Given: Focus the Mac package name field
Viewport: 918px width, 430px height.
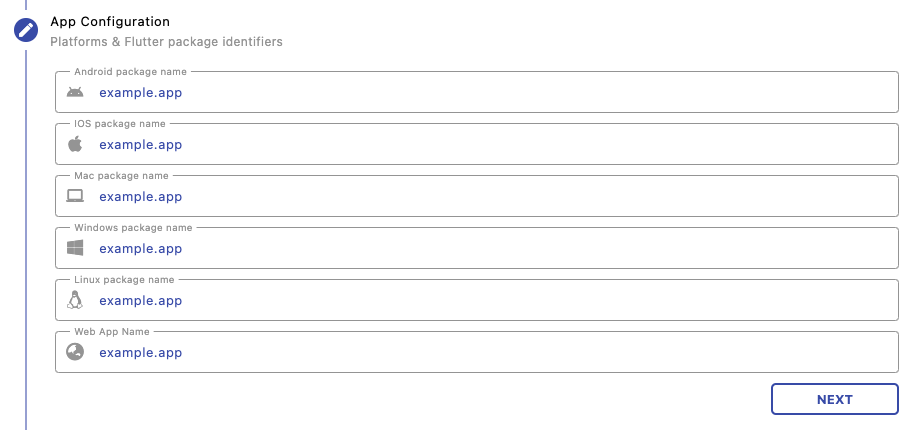Looking at the screenshot, I should pos(490,197).
